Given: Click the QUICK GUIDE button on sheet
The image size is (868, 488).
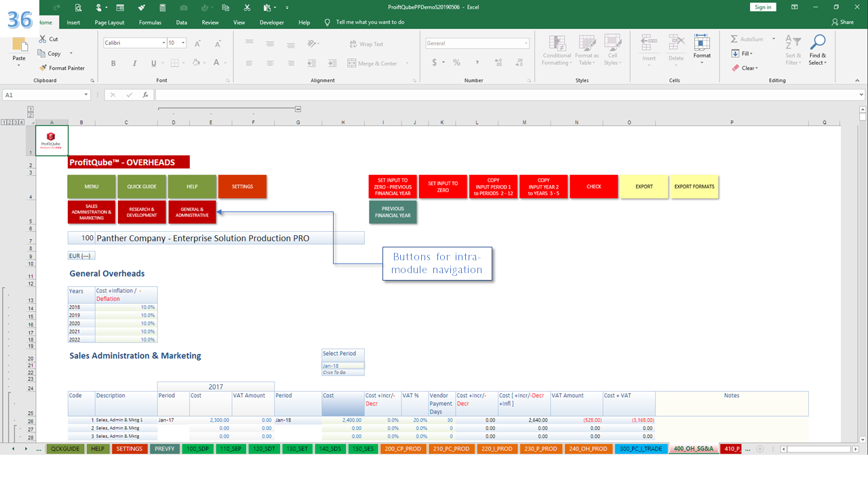Looking at the screenshot, I should [142, 186].
